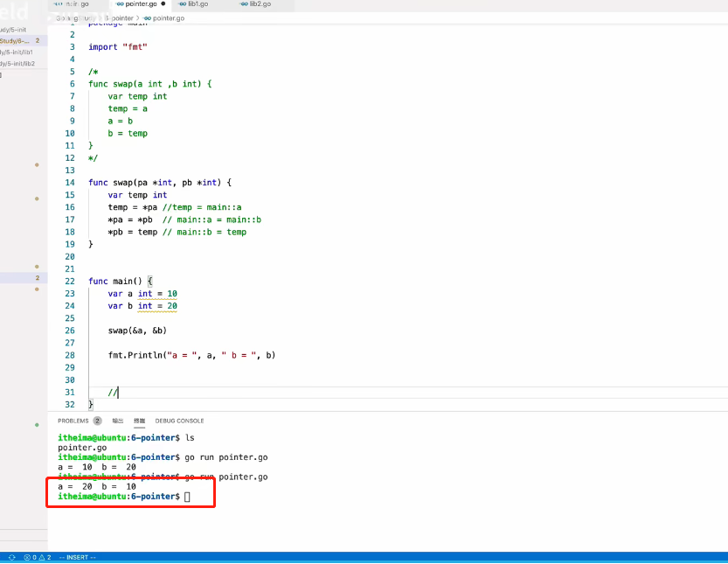Screen dimensions: 728x564
Task: Click the terminal prompt cursor to focus input
Action: coord(187,497)
